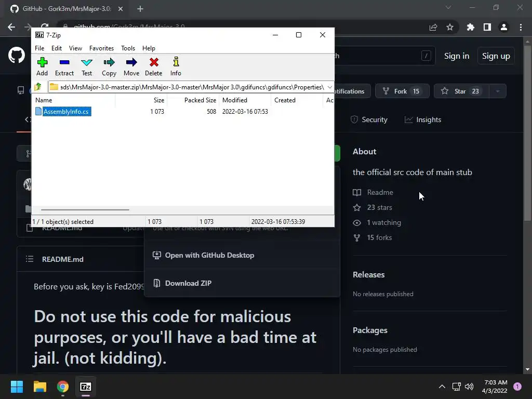532x399 pixels.
Task: Open the View menu in 7-Zip
Action: click(75, 48)
